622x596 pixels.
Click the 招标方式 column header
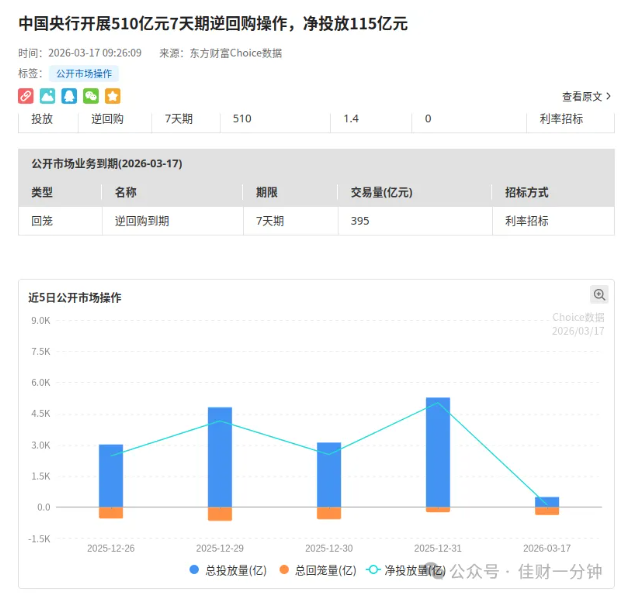click(527, 192)
